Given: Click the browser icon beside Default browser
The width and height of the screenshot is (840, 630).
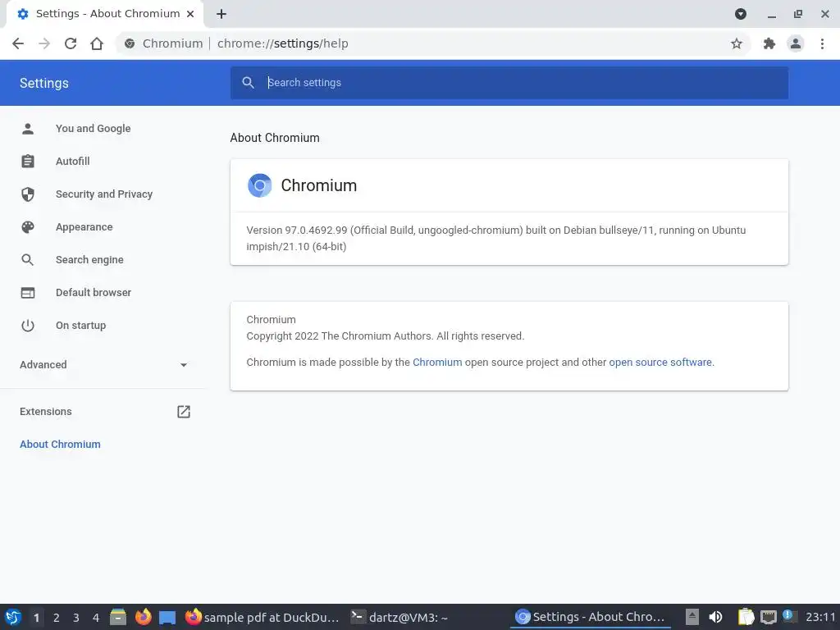Looking at the screenshot, I should [x=28, y=293].
